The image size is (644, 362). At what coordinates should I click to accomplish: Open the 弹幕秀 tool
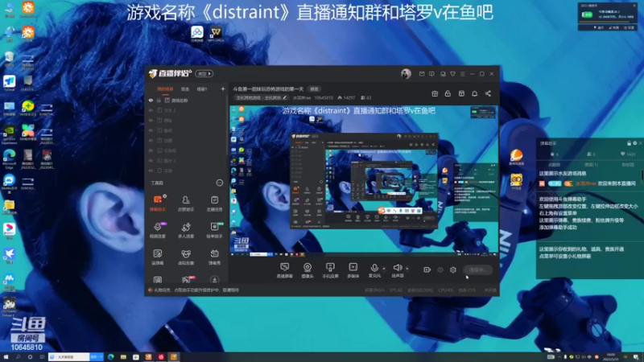click(x=214, y=257)
